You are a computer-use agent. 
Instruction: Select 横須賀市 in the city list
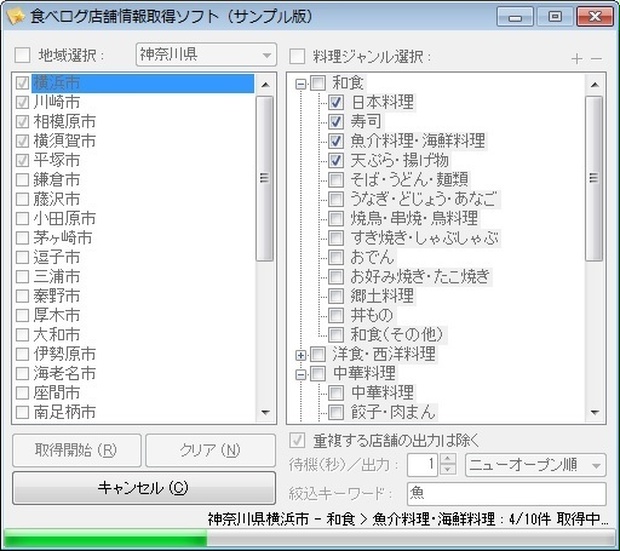point(64,141)
